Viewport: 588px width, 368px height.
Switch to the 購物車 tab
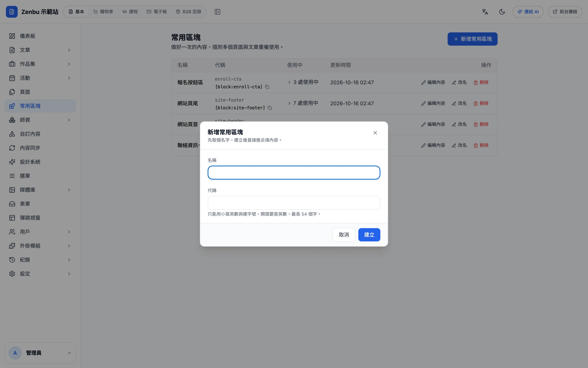(103, 12)
